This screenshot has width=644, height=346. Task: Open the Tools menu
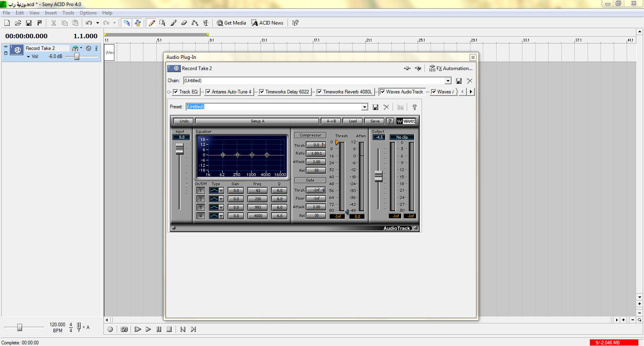pos(68,13)
